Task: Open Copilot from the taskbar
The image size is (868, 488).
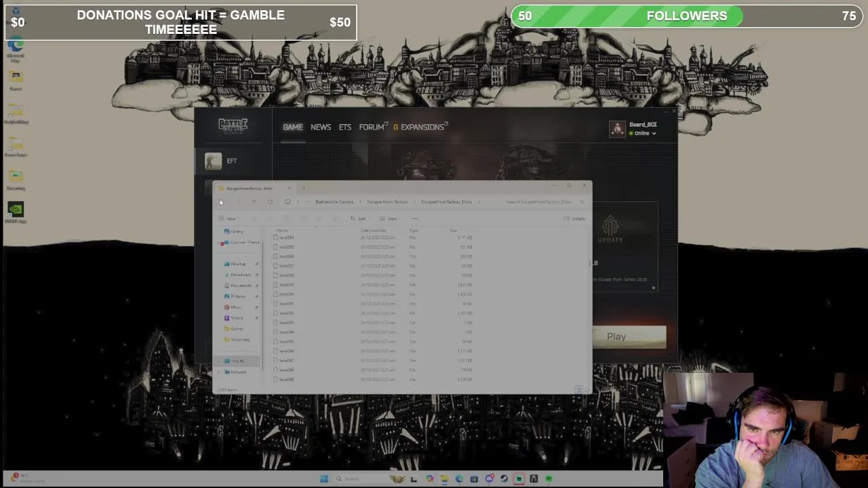Action: pyautogui.click(x=429, y=479)
